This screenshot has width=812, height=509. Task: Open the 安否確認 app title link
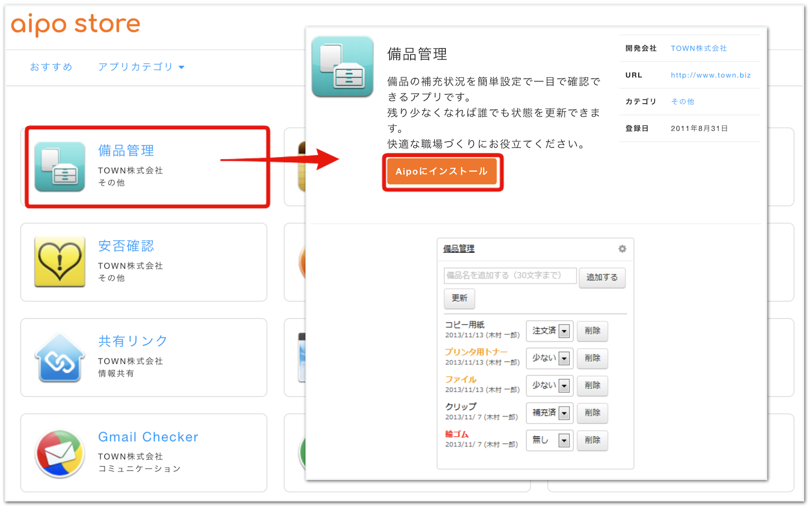pos(126,246)
